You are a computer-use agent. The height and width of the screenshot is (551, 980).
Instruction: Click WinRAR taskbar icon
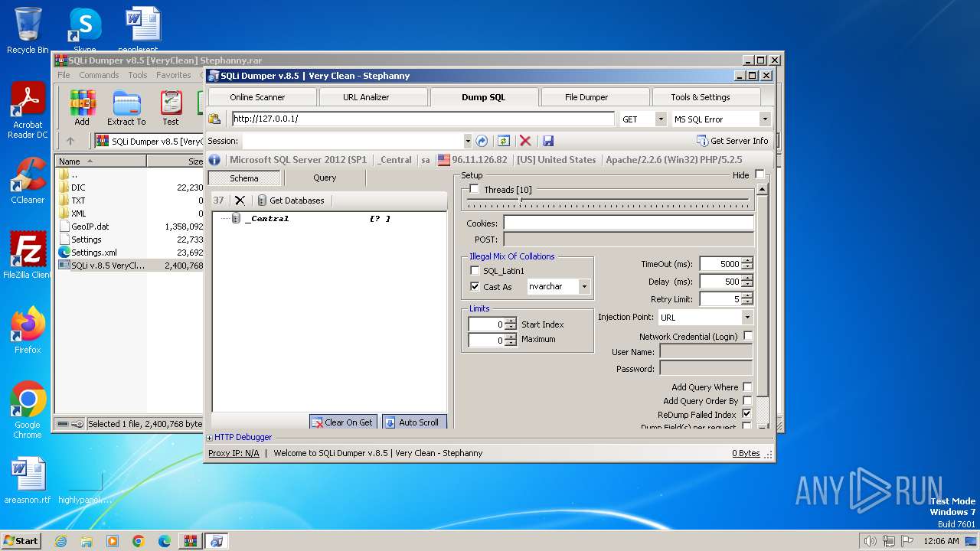(x=190, y=541)
